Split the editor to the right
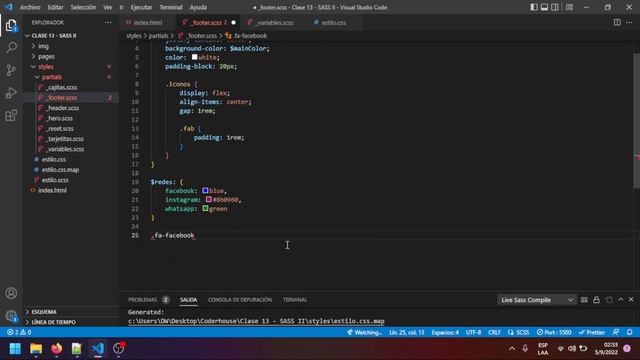 [617, 22]
